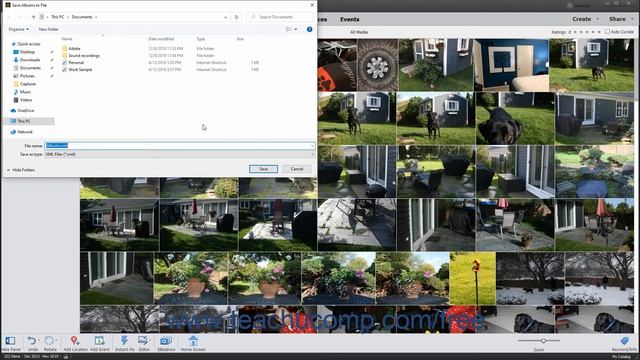Select Desktop in the navigation pane
This screenshot has height=360, width=640.
(x=27, y=52)
